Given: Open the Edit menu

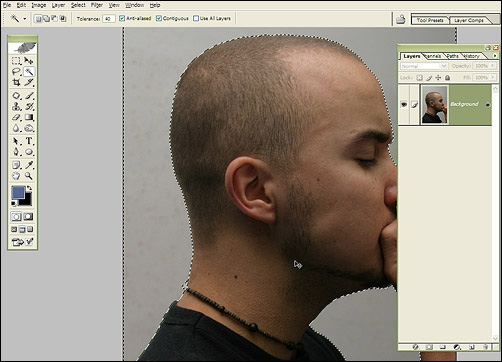Looking at the screenshot, I should pyautogui.click(x=21, y=5).
